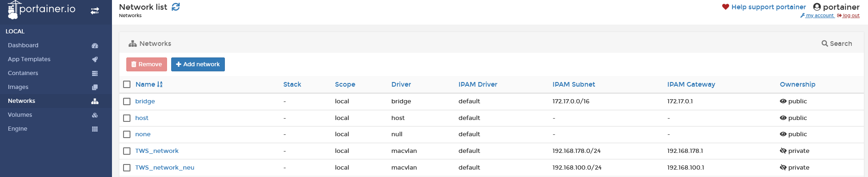Viewport: 868px width, 177px height.
Task: Refresh the Network list with the reload icon
Action: (x=176, y=7)
